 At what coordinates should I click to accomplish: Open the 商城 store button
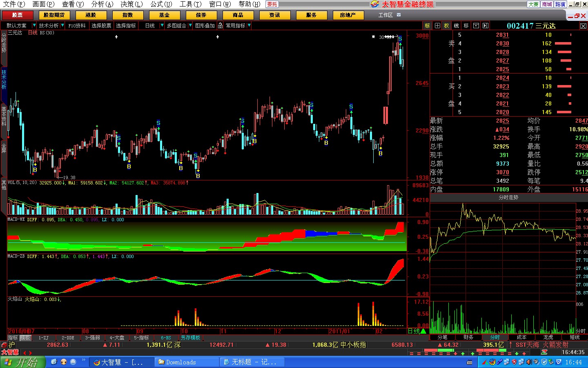(547, 4)
